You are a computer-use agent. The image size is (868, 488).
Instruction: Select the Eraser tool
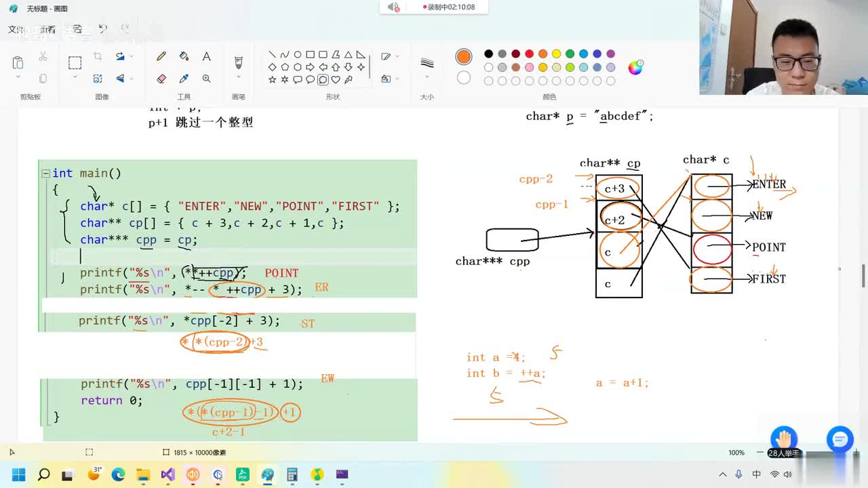click(161, 79)
